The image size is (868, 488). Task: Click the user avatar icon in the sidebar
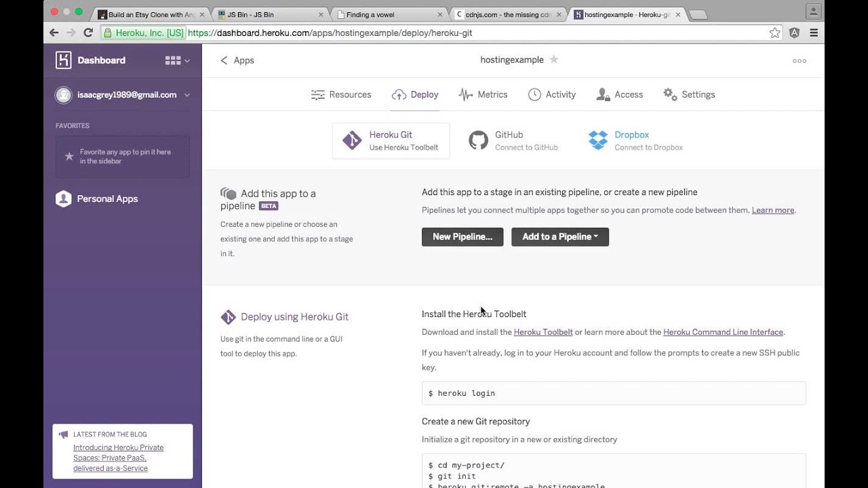coord(63,95)
